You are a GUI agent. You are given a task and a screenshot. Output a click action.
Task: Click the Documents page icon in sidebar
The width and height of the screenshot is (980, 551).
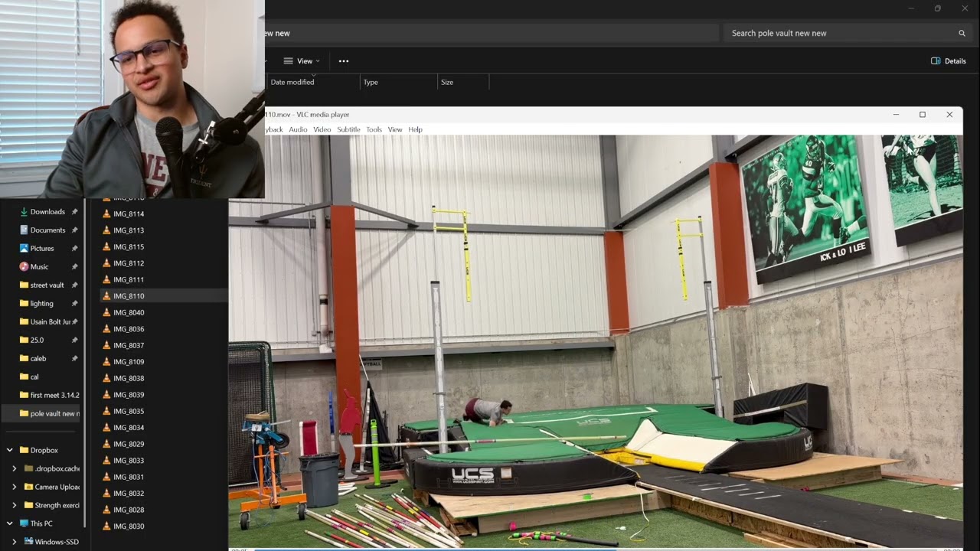pos(24,230)
